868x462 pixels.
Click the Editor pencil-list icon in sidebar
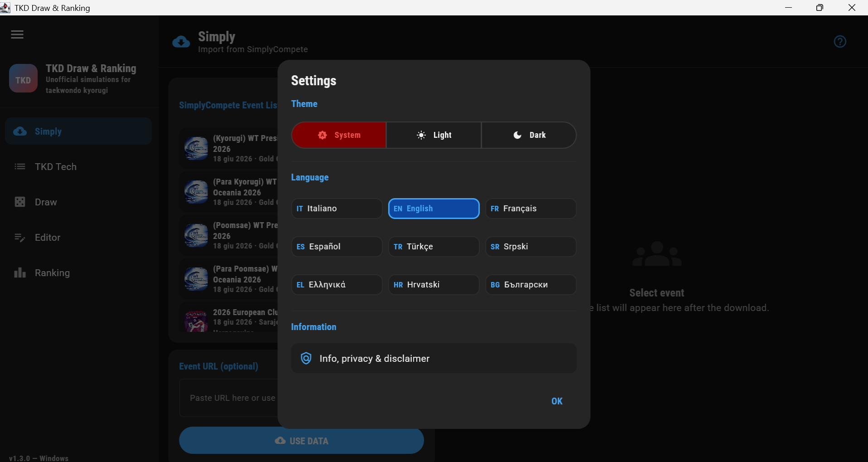coord(20,238)
